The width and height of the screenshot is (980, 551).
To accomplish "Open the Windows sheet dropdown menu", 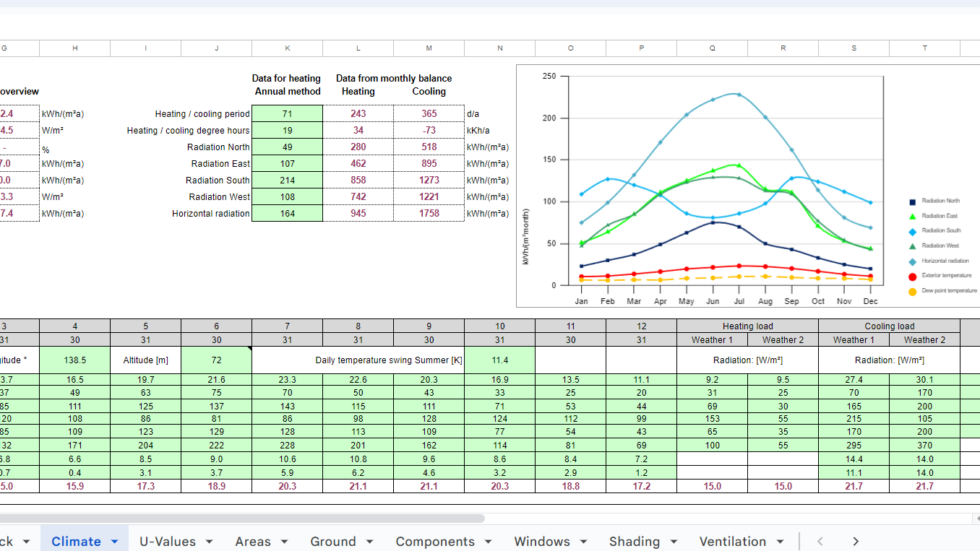I will click(x=583, y=541).
